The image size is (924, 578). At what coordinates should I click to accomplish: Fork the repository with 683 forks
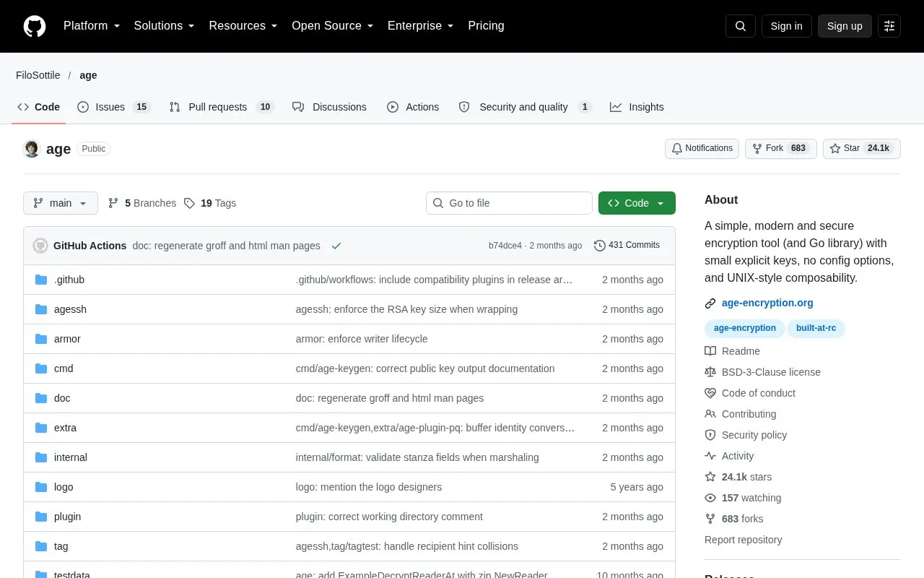click(x=781, y=148)
